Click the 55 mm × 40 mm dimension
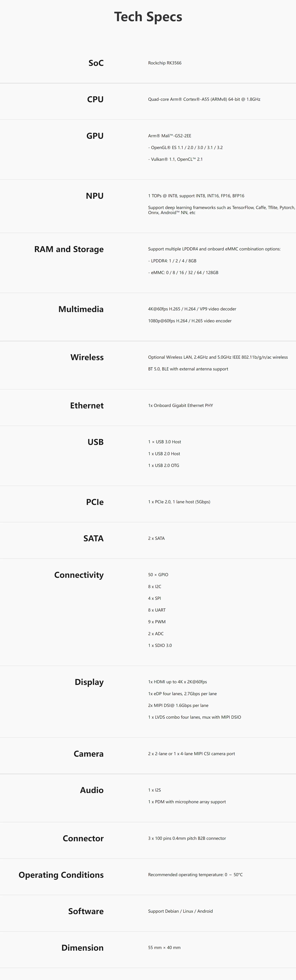This screenshot has width=296, height=980. point(164,948)
